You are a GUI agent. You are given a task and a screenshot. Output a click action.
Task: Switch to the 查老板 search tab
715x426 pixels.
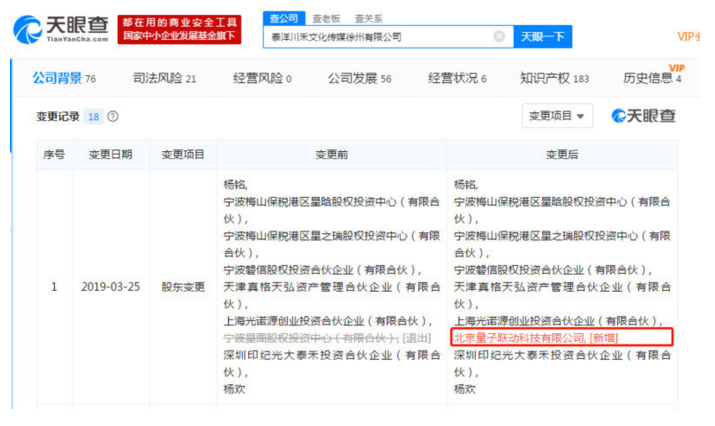coord(326,19)
